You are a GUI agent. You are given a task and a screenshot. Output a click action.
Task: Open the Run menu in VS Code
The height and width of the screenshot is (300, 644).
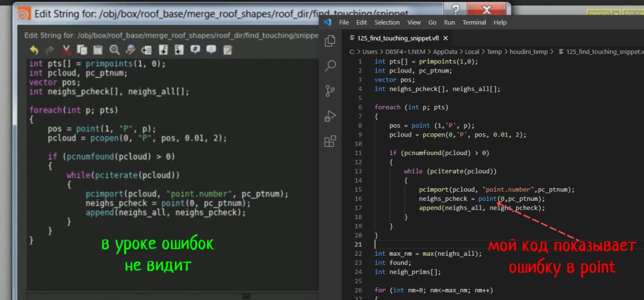click(x=449, y=22)
